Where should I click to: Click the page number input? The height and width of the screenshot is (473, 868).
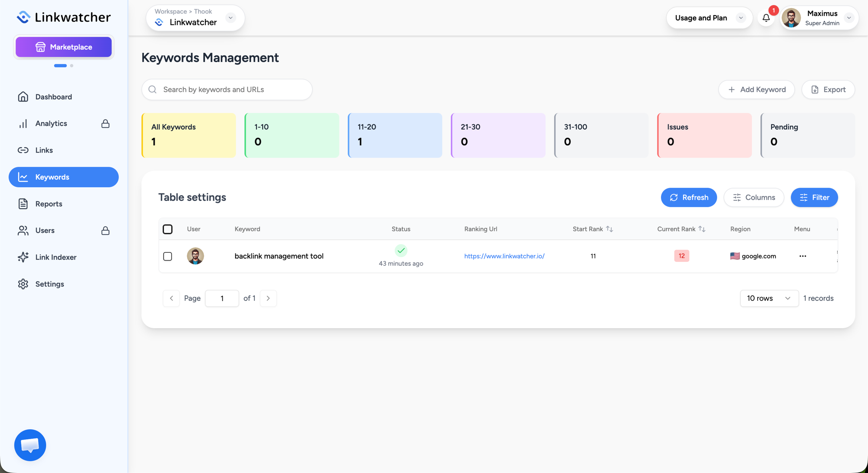point(222,298)
